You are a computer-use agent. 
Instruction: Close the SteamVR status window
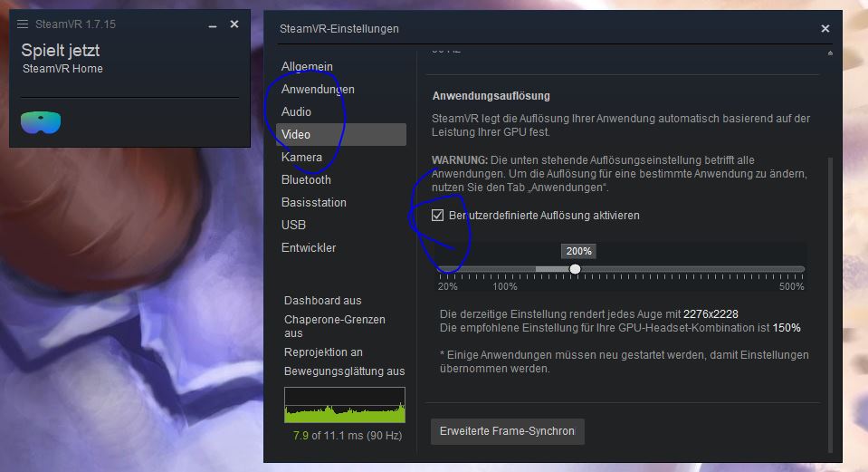[234, 24]
